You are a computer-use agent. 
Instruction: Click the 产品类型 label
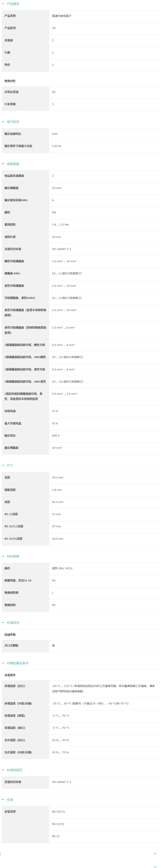[10, 16]
